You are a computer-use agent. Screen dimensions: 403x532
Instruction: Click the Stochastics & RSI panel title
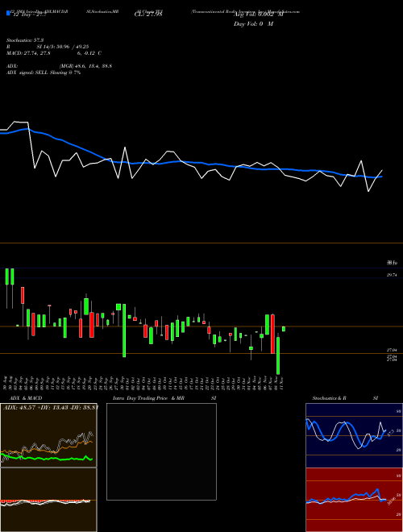click(x=345, y=398)
